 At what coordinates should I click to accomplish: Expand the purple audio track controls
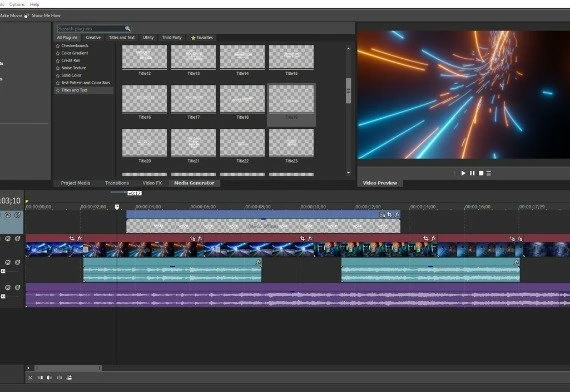(x=3, y=296)
